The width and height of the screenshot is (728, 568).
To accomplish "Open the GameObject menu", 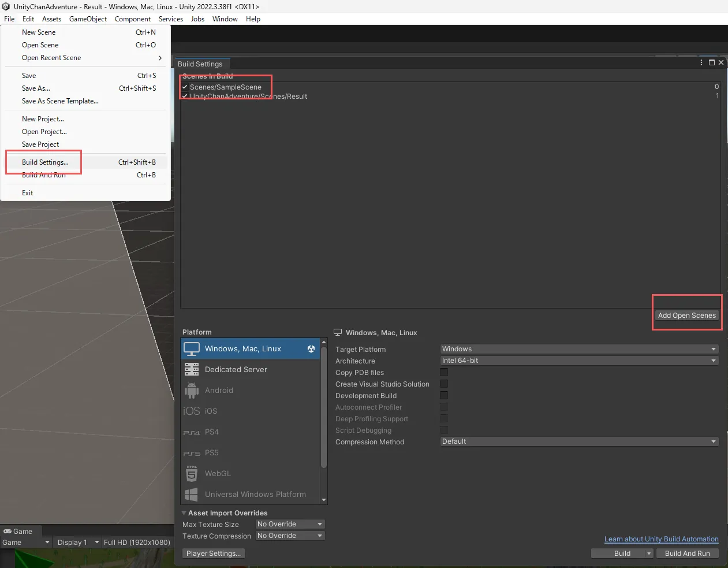I will click(x=88, y=19).
